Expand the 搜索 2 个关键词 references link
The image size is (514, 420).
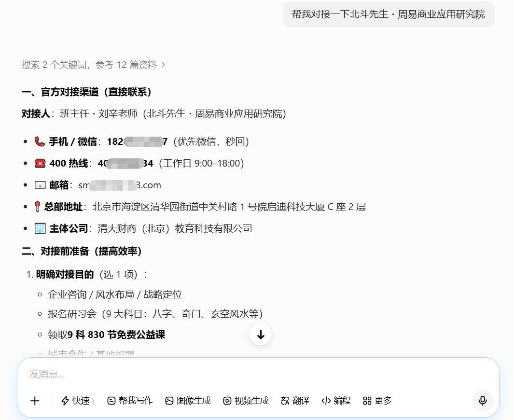(x=94, y=65)
